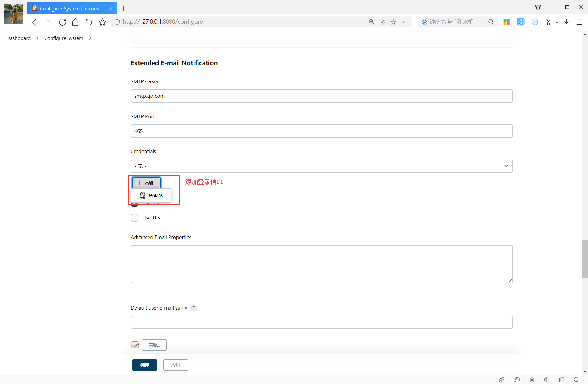Click the search box magnifier icon
The image size is (588, 384).
click(491, 22)
